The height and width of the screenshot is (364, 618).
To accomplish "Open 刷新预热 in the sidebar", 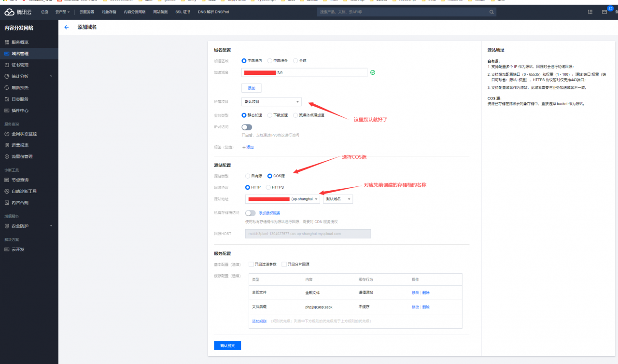I will (x=20, y=88).
